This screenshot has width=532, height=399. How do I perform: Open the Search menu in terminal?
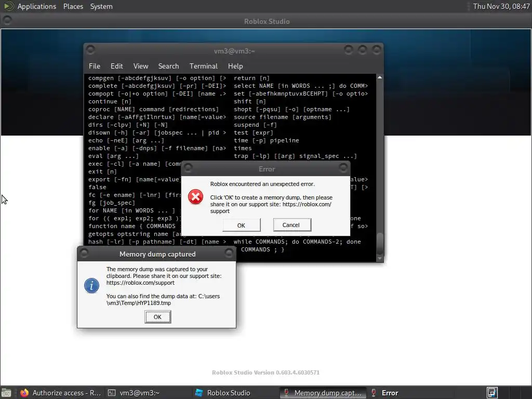(x=168, y=66)
